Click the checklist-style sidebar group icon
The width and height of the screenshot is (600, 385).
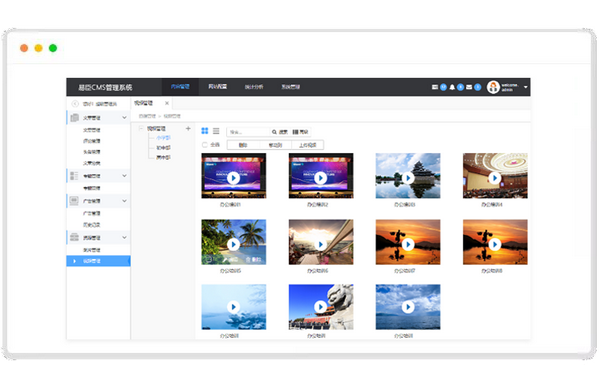[x=74, y=176]
